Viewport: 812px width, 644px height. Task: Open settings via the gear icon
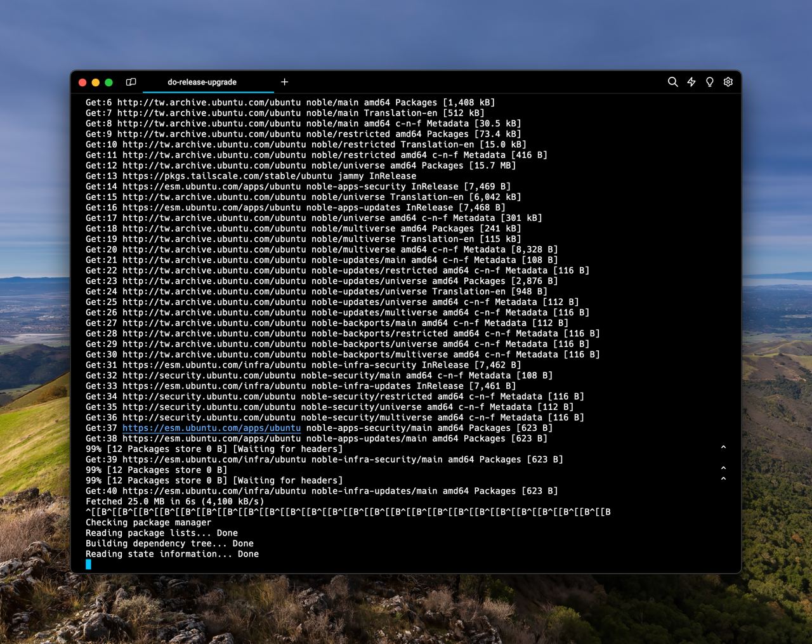(x=728, y=82)
